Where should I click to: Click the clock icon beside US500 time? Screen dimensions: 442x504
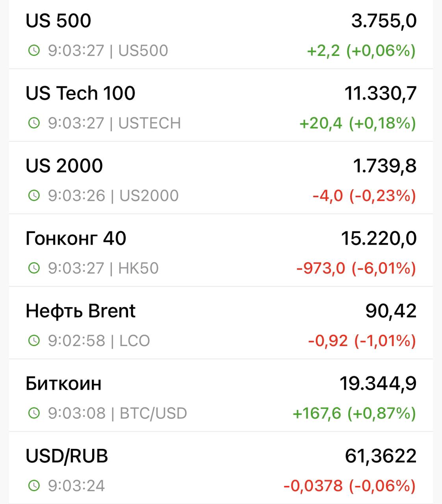click(34, 50)
